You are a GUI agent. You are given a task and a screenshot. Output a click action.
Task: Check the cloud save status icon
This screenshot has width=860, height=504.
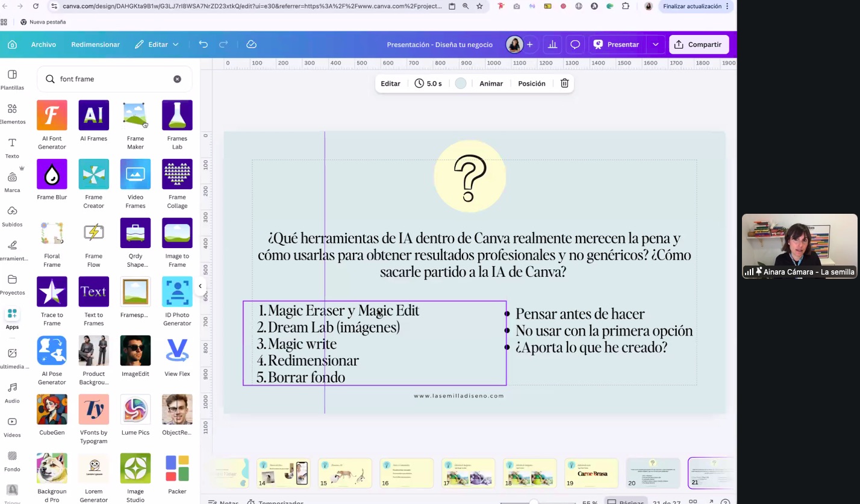click(252, 45)
